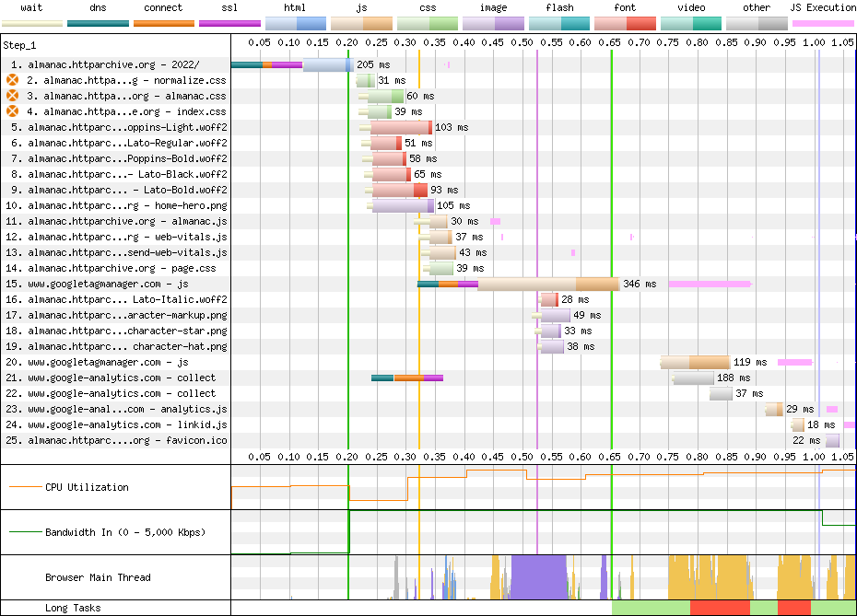This screenshot has width=857, height=616.
Task: Select request 18 character-star.png label
Action: click(116, 331)
